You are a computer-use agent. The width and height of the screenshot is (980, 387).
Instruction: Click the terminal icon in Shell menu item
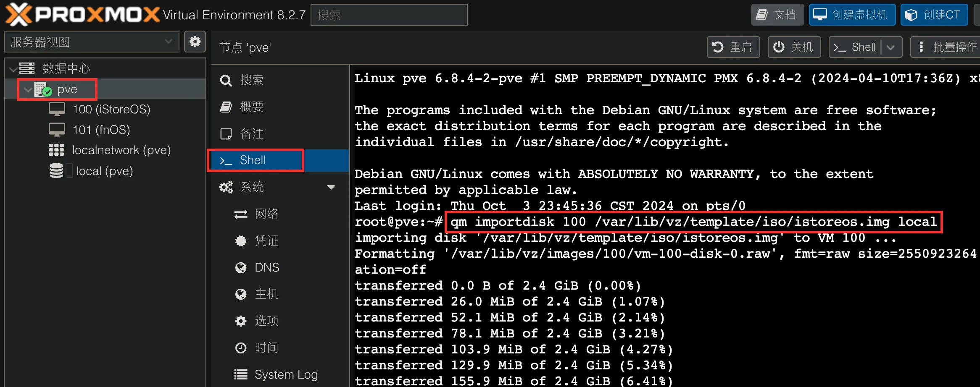coord(226,161)
